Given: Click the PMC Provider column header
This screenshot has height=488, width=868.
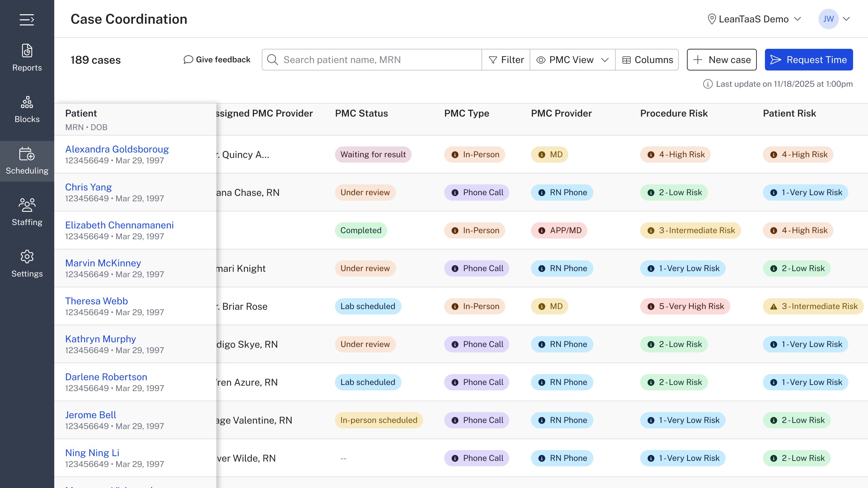Looking at the screenshot, I should [561, 113].
